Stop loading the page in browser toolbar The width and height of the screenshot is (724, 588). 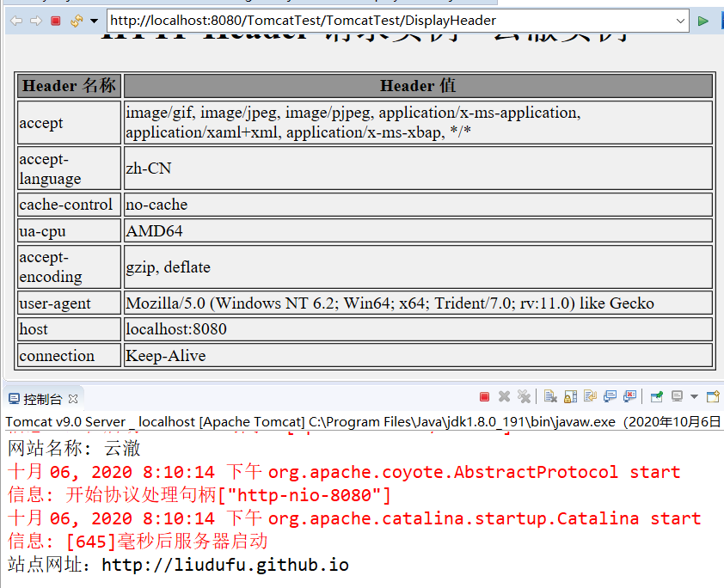56,21
